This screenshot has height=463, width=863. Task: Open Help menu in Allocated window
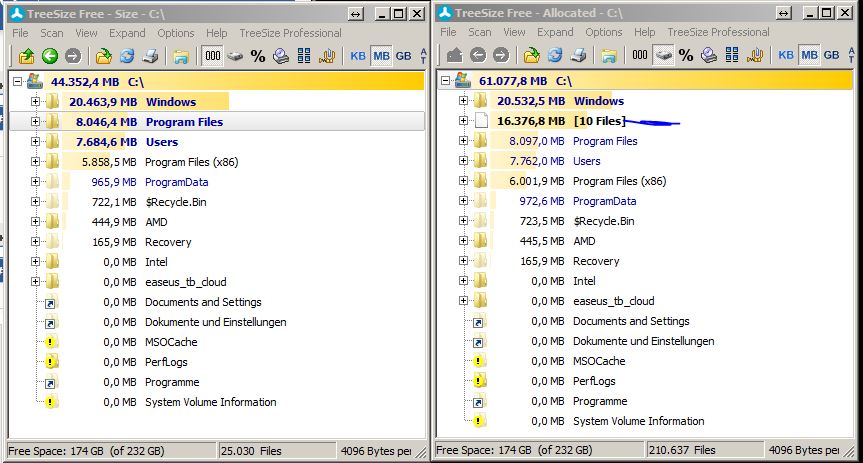point(644,32)
